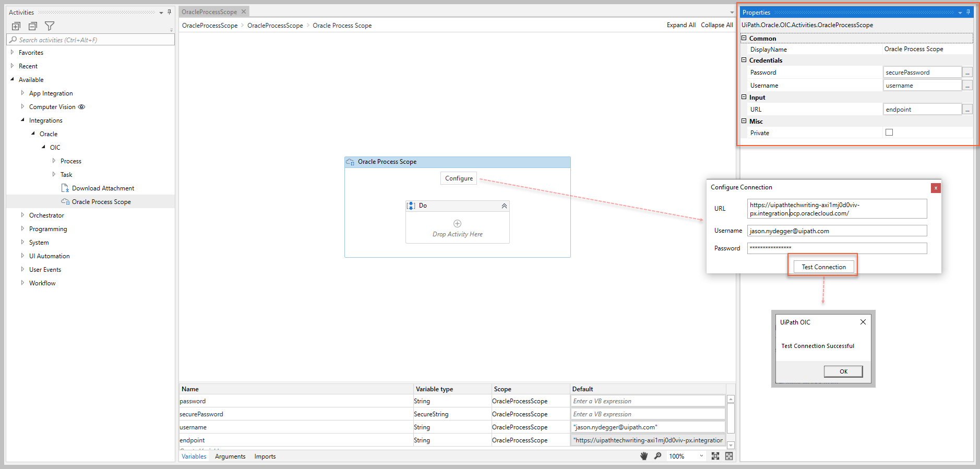
Task: Click the Configure button
Action: coord(459,178)
